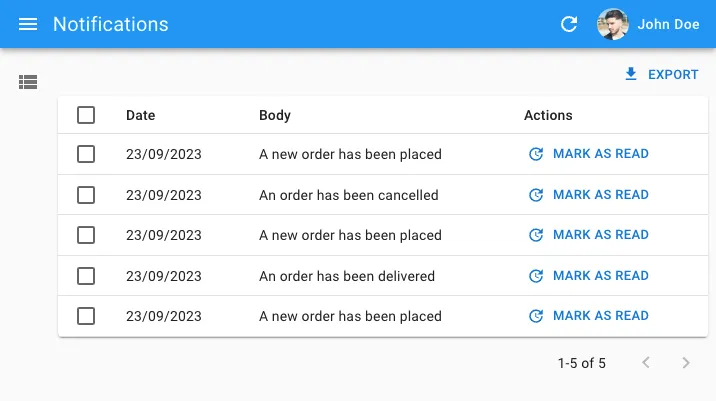This screenshot has height=401, width=716.
Task: Open the hamburger navigation menu
Action: tap(28, 24)
